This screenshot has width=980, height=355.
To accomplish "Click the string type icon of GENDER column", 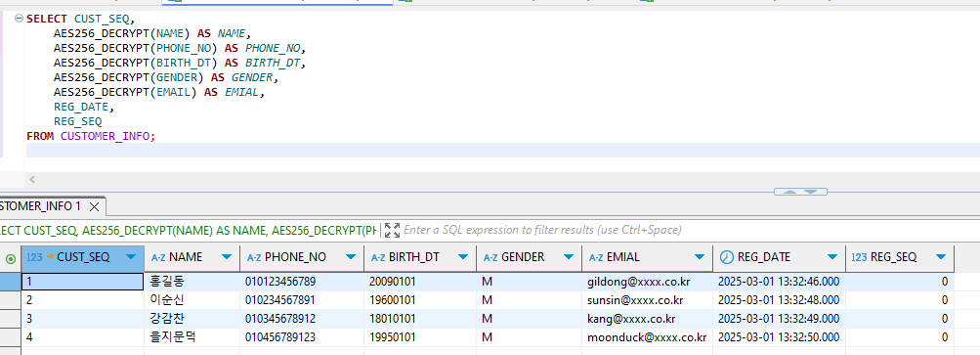I will tap(490, 257).
